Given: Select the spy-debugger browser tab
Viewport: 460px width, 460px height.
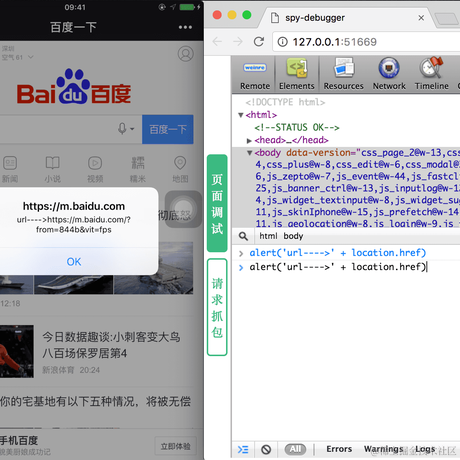Looking at the screenshot, I should click(347, 18).
